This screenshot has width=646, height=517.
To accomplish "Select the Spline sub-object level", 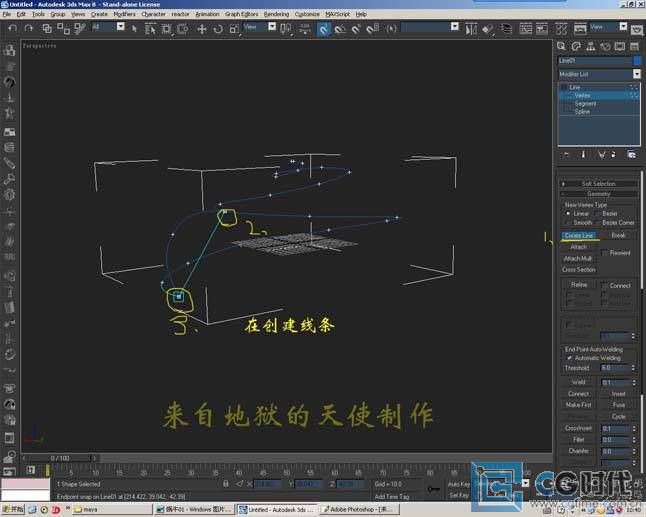I will tap(582, 111).
